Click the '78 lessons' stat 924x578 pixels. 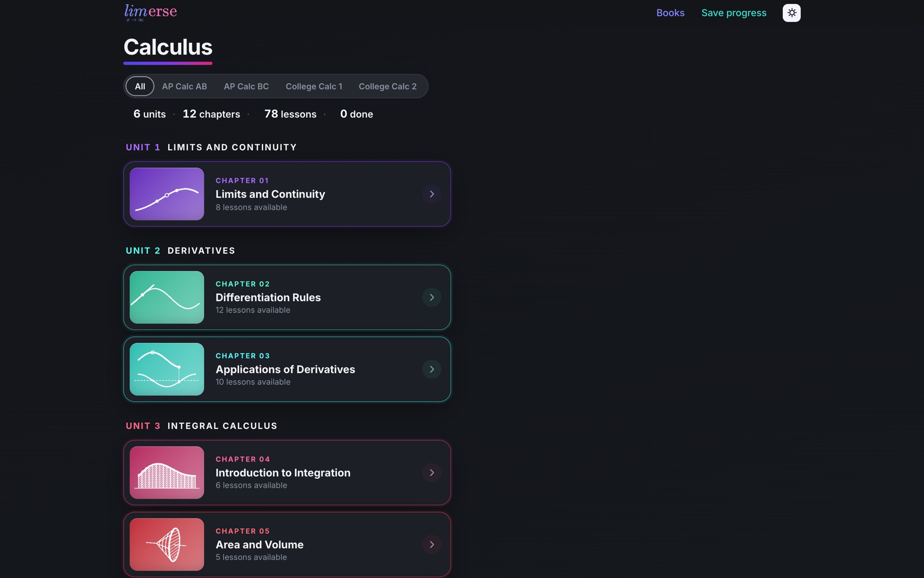coord(291,114)
